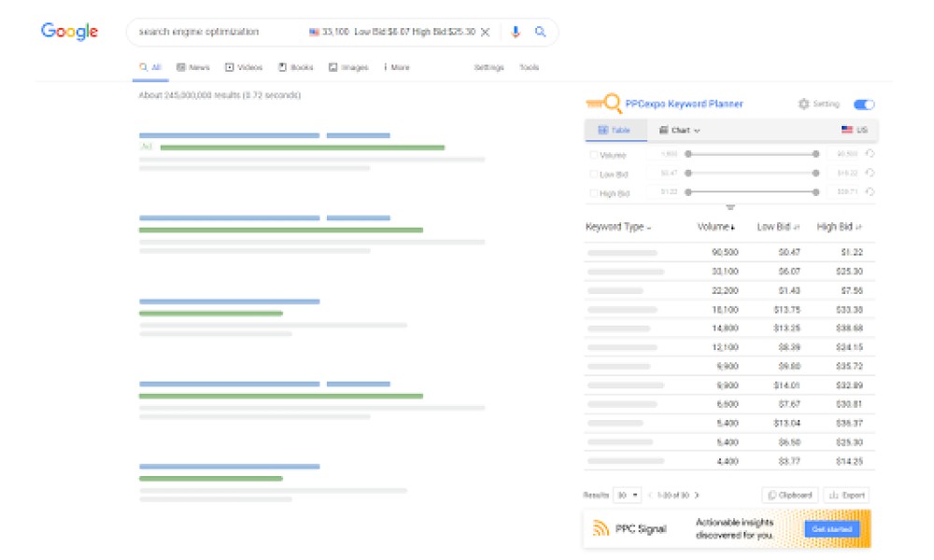934x560 pixels.
Task: Click the High Bid slider left handle
Action: pos(688,192)
